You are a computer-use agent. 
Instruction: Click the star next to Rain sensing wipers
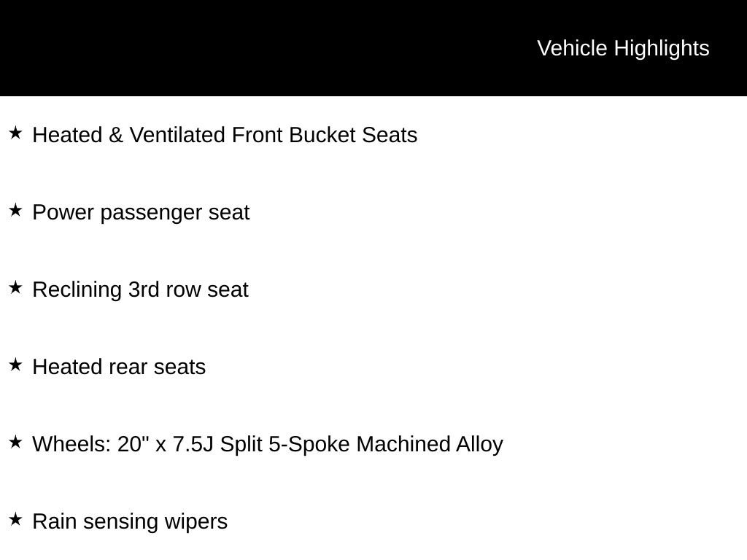coord(15,519)
